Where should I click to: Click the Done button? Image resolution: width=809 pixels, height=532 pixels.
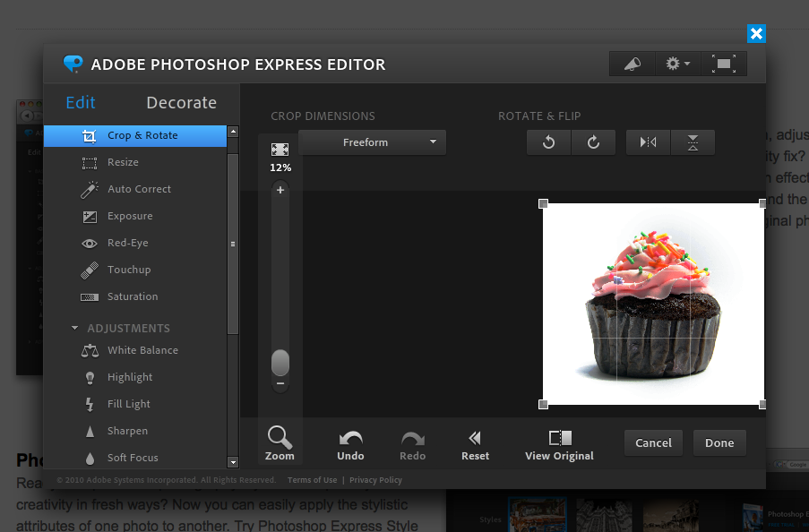tap(719, 442)
